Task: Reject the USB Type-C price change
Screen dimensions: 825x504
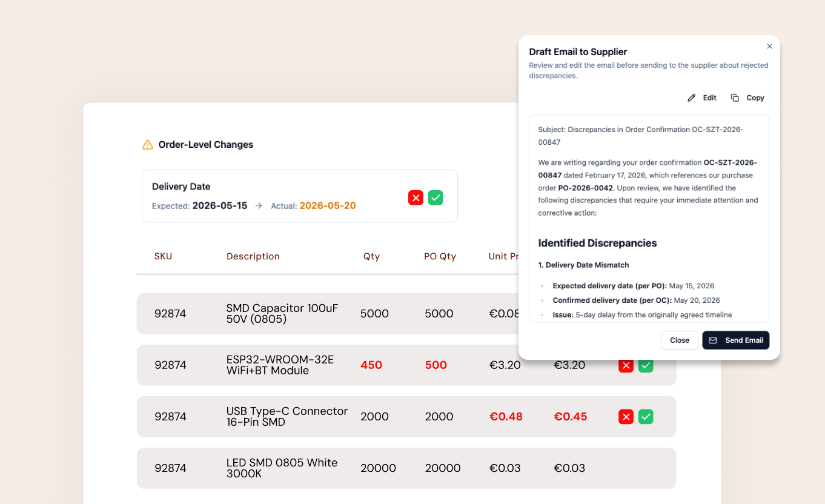Action: pos(626,416)
